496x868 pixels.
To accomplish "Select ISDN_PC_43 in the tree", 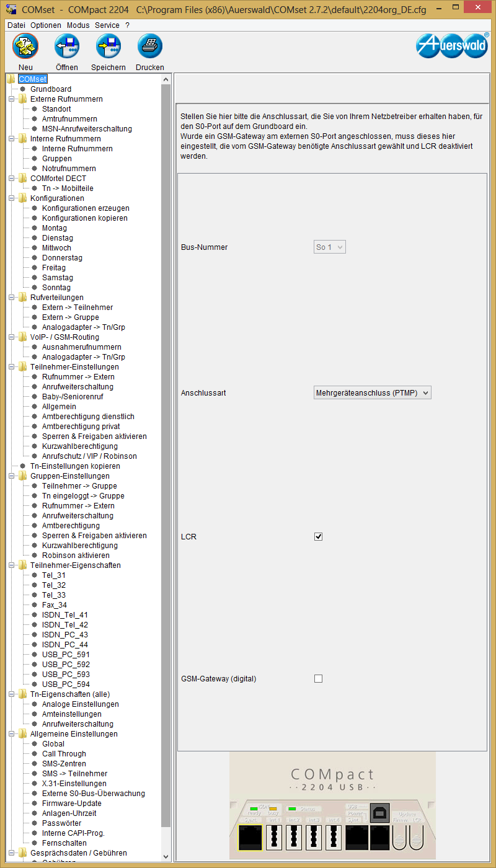I will click(65, 635).
